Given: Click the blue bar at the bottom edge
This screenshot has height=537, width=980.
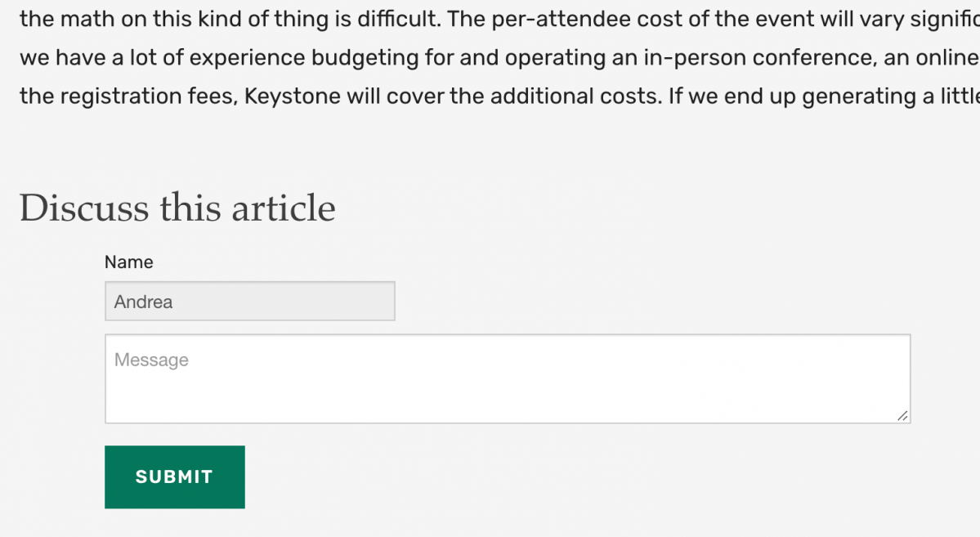Looking at the screenshot, I should tap(490, 533).
